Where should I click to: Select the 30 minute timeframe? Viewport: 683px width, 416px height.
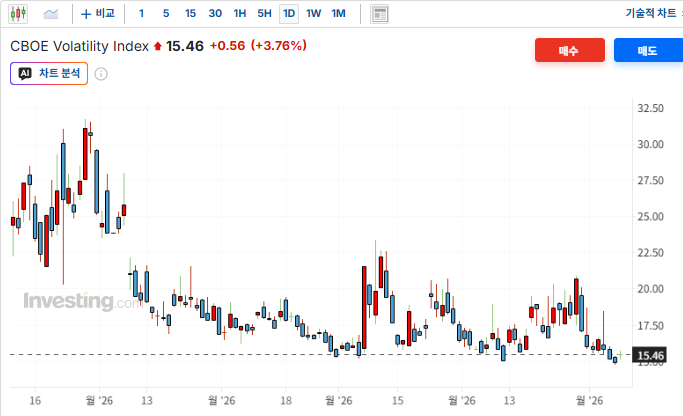point(215,14)
